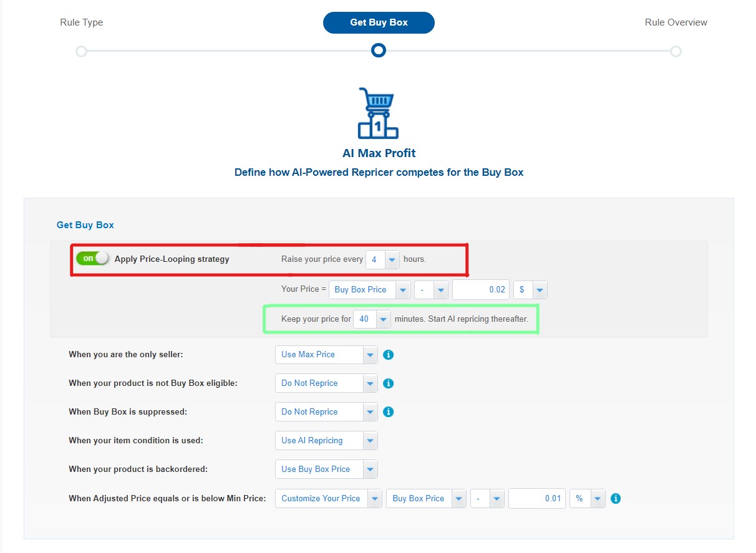Viewport: 756px width, 553px height.
Task: Click the 0.02 price amount field
Action: (481, 290)
